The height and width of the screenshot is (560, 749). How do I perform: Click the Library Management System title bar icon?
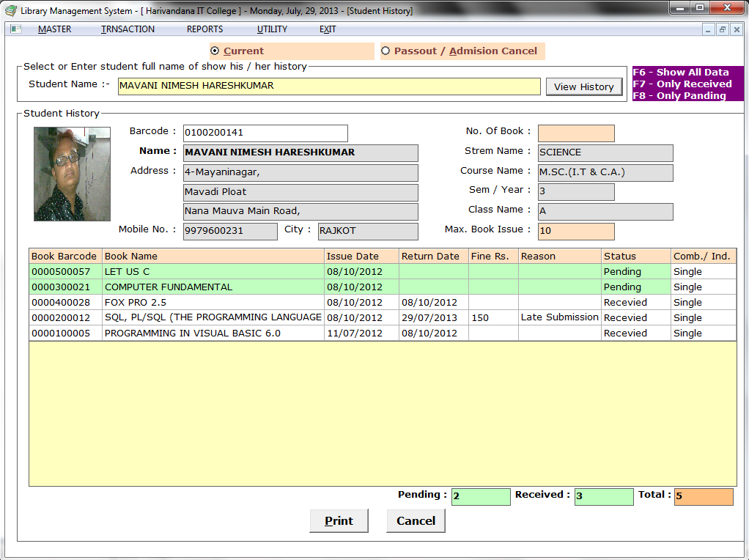pos(10,10)
